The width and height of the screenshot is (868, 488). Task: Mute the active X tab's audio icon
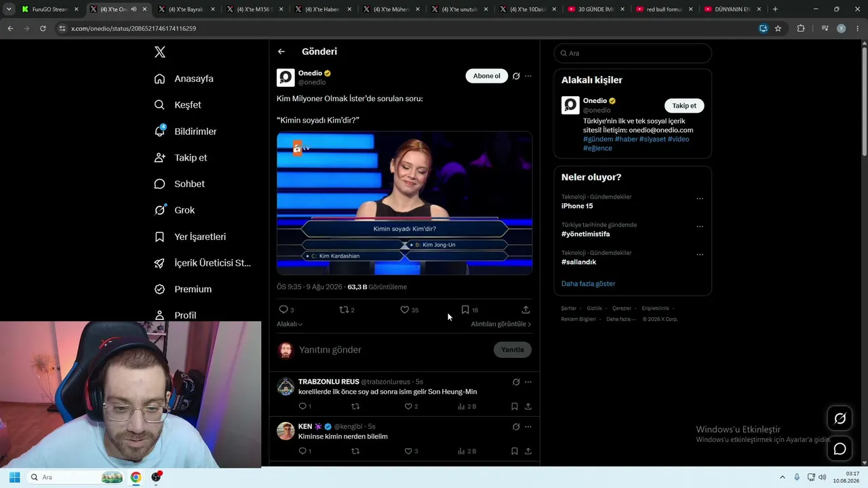(x=134, y=9)
